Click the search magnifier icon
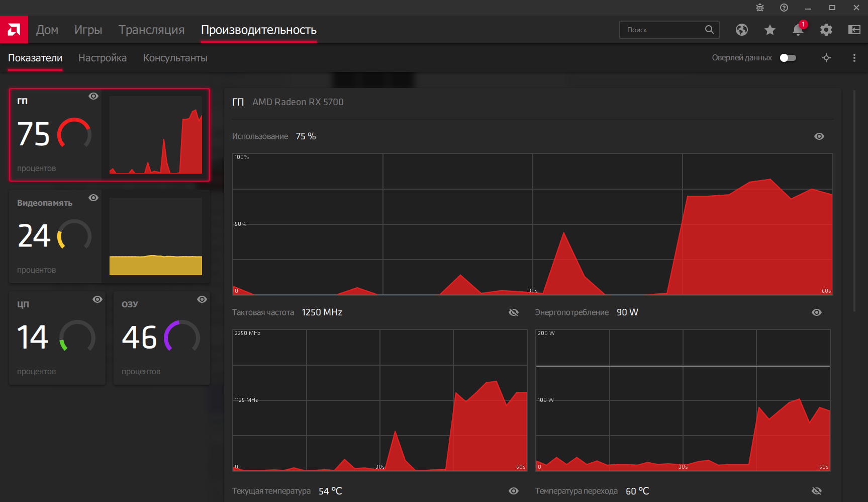 [709, 30]
